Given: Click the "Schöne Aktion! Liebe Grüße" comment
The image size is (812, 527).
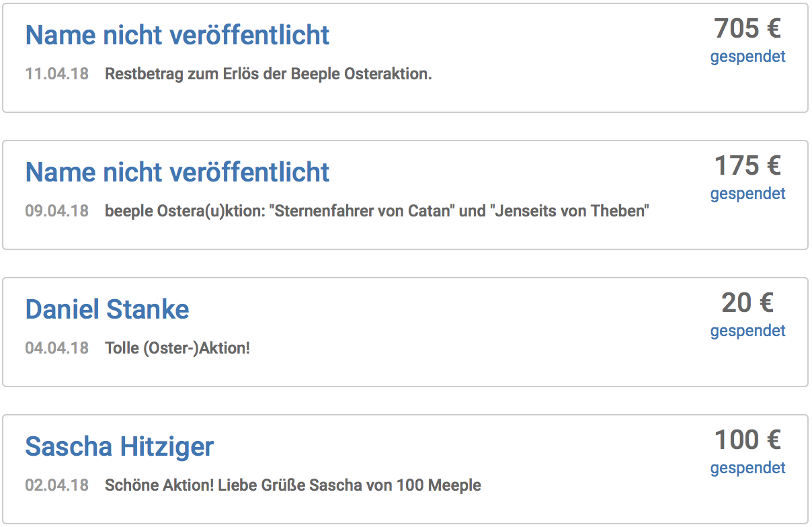Looking at the screenshot, I should (x=293, y=485).
